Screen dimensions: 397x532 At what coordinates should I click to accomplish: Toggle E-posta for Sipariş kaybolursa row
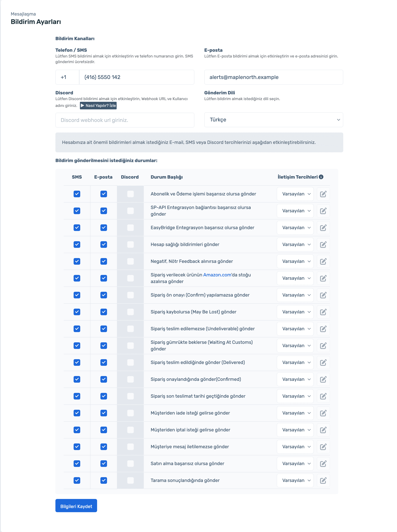tap(104, 312)
